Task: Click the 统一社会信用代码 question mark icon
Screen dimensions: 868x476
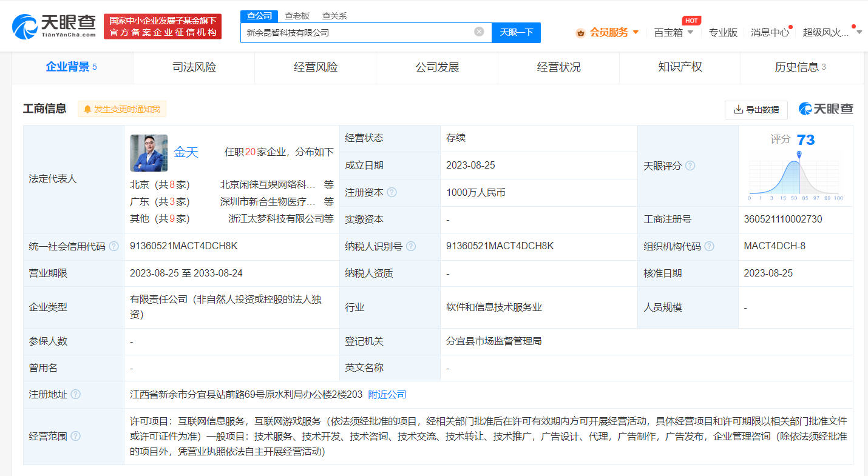Action: pyautogui.click(x=114, y=247)
